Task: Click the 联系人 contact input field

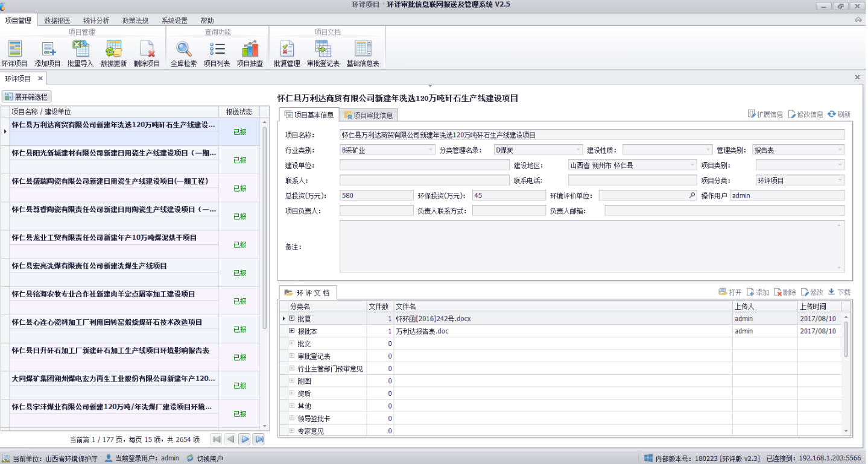Action: pos(424,180)
